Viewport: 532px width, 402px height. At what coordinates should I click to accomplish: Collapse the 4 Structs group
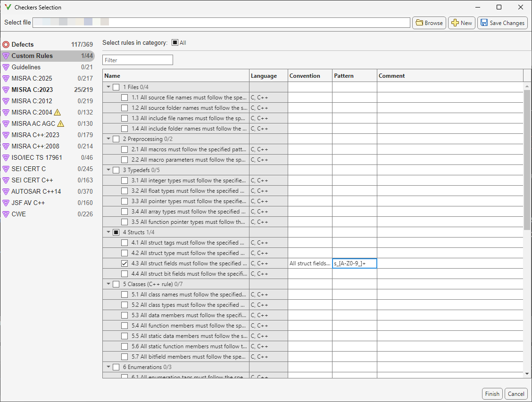(x=108, y=232)
